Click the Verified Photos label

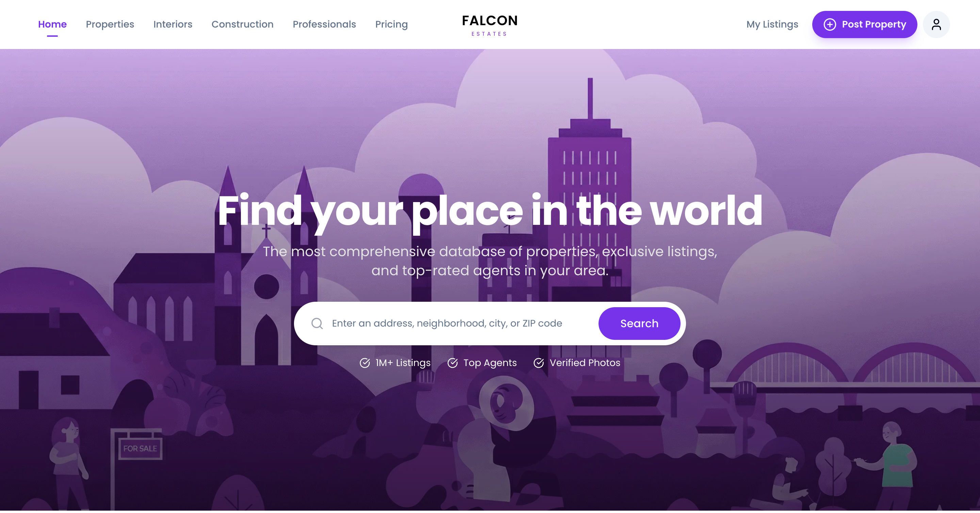point(585,363)
